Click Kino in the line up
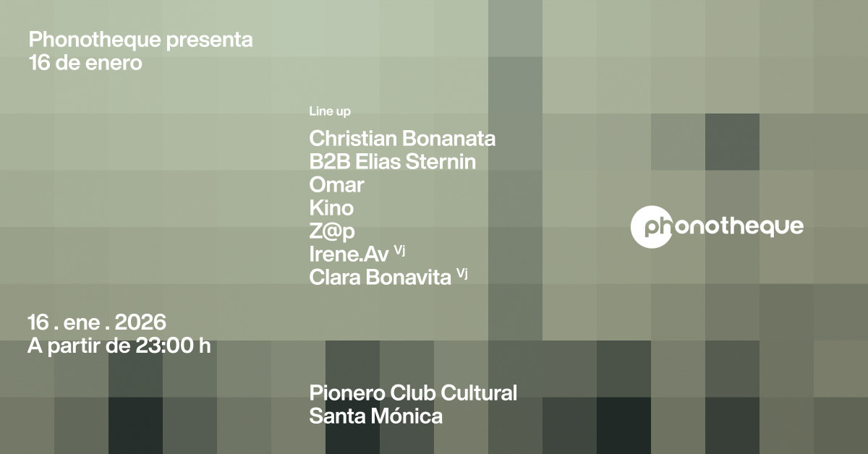This screenshot has height=454, width=868. coord(331,208)
